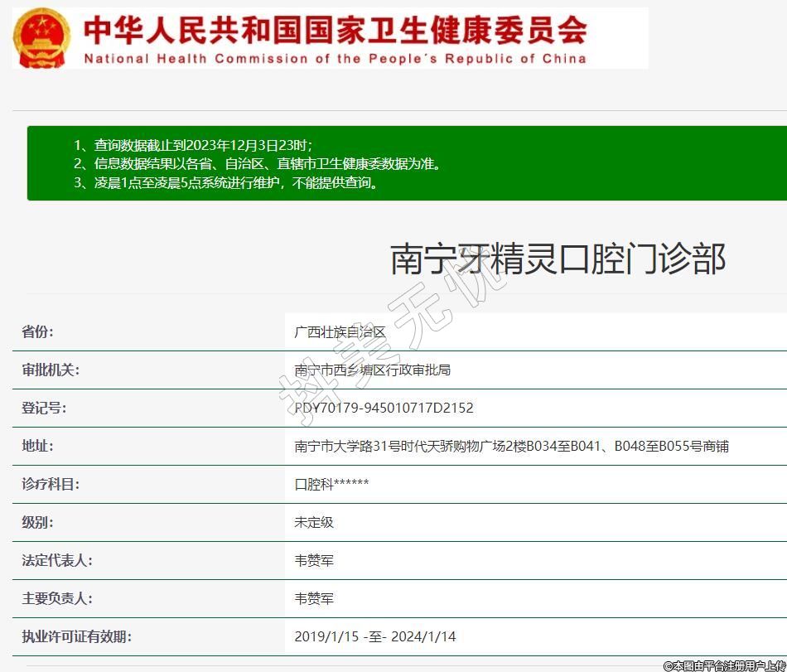Click the Chinese commission title header
The image size is (787, 672).
pyautogui.click(x=336, y=30)
